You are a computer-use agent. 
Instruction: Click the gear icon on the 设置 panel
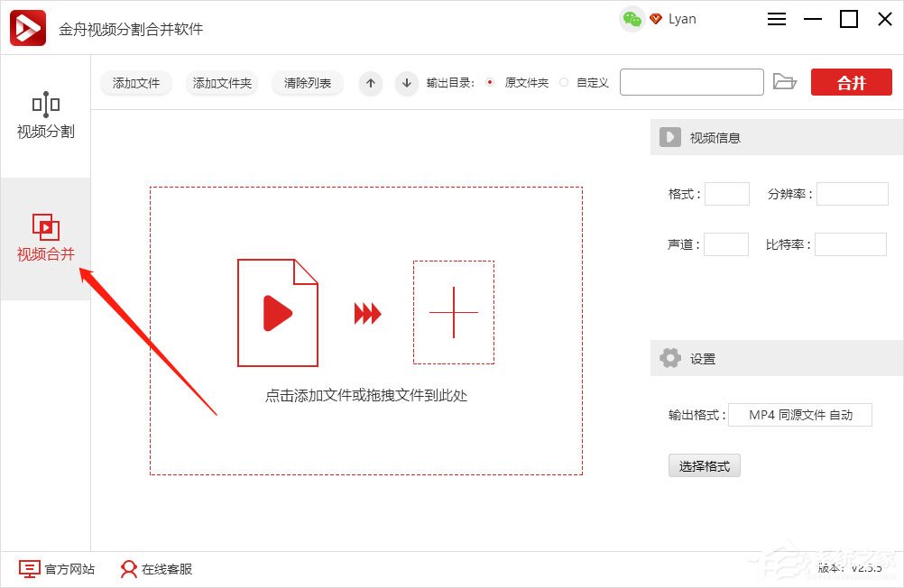(669, 357)
